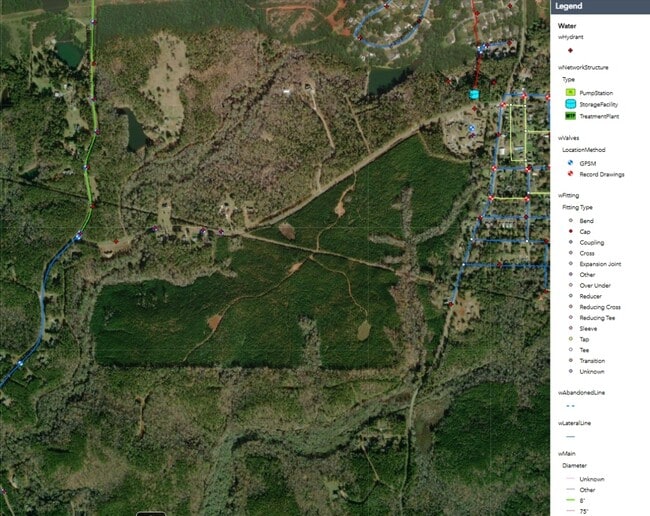Select the Tap fitting symbol in legend

click(x=569, y=339)
